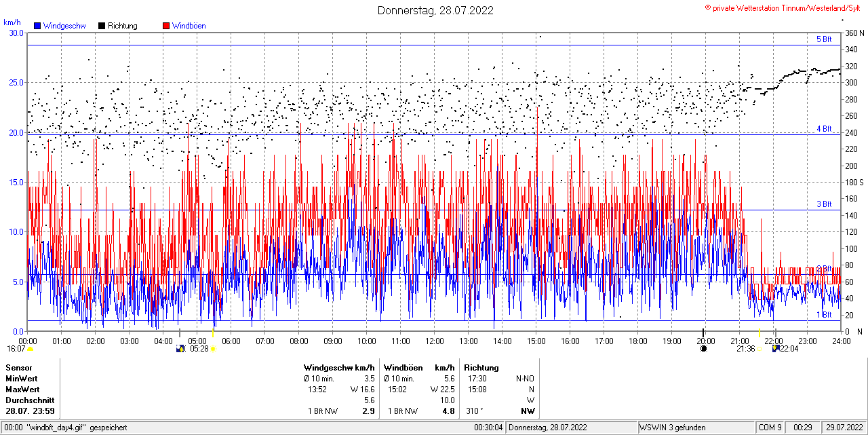Click the Donnerstag, 28.07.2022 status bar field
This screenshot has height=435, width=868.
pyautogui.click(x=572, y=428)
